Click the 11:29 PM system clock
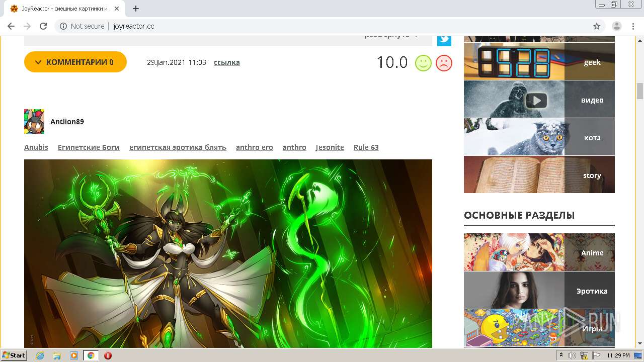 tap(618, 355)
